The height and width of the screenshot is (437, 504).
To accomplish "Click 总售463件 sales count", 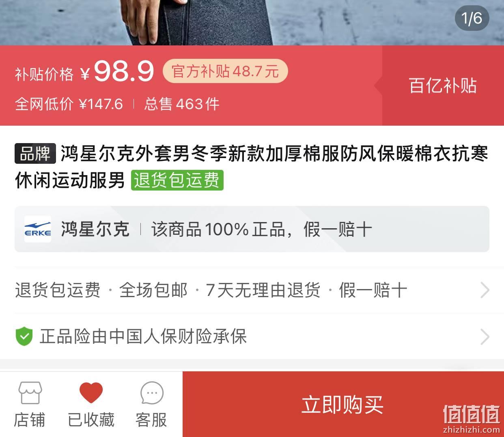I will coord(182,104).
